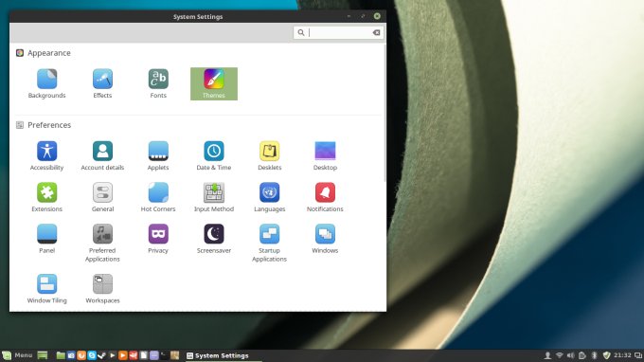Screen dimensions: 644x362
Task: Open Desklets preferences
Action: tap(269, 156)
